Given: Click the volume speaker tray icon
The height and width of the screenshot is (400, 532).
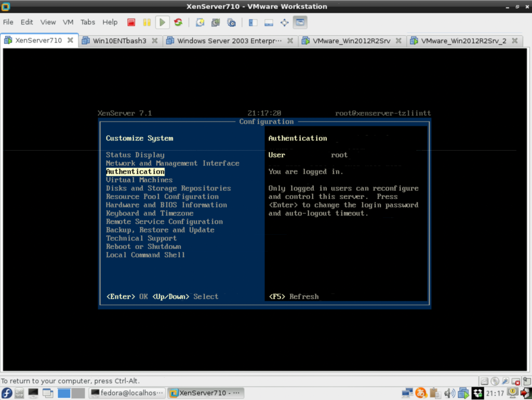Looking at the screenshot, I should tap(449, 393).
